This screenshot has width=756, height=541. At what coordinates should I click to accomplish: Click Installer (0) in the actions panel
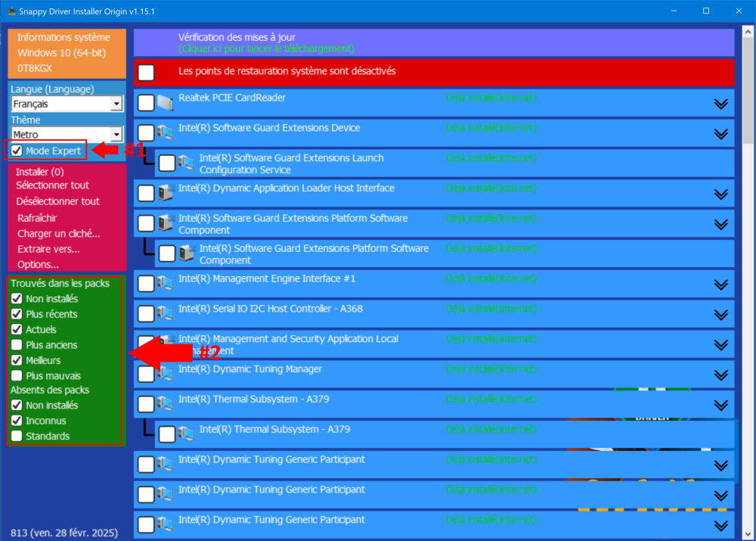tap(39, 172)
